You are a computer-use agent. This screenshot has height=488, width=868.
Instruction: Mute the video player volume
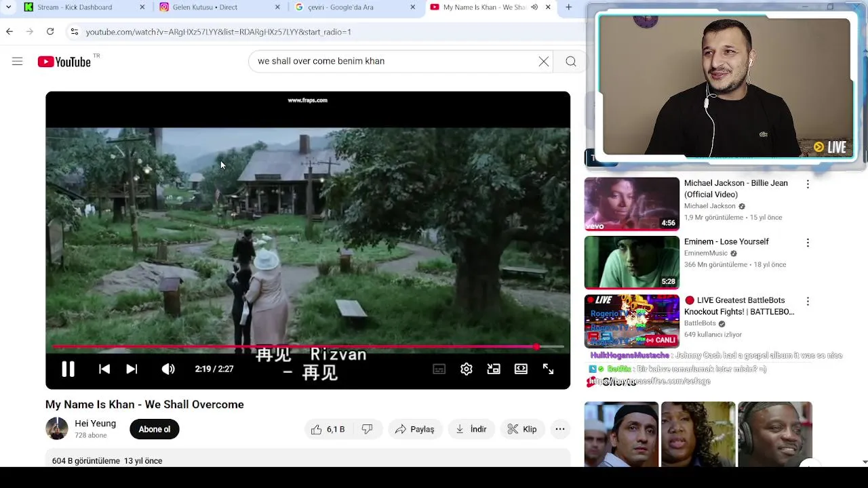[x=168, y=369]
